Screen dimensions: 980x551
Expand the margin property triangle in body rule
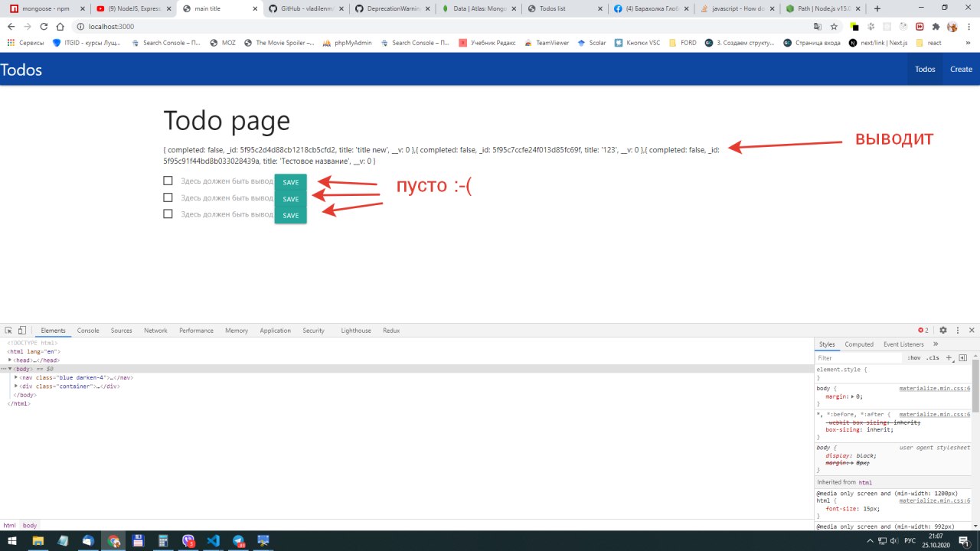tap(853, 396)
